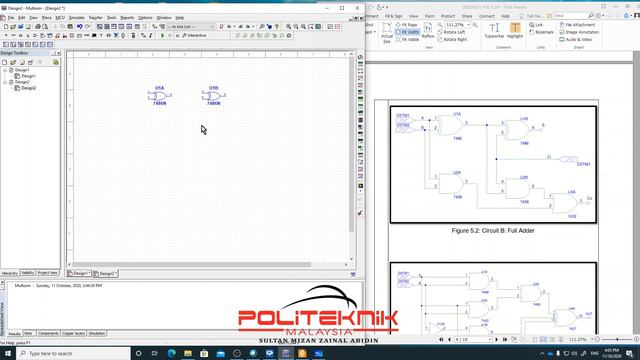Select Fit Page in PDF reader
Screen dimensions: 640x360
407,25
